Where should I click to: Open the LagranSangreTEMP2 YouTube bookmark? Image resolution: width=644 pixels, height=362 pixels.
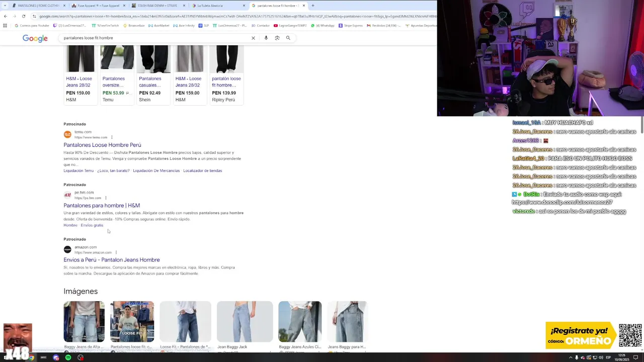(x=290, y=26)
